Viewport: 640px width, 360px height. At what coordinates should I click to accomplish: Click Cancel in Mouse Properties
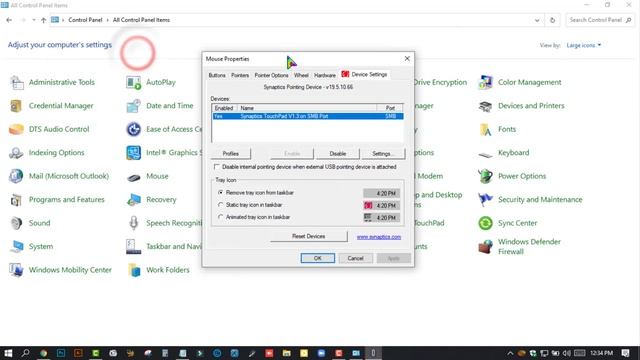[356, 258]
